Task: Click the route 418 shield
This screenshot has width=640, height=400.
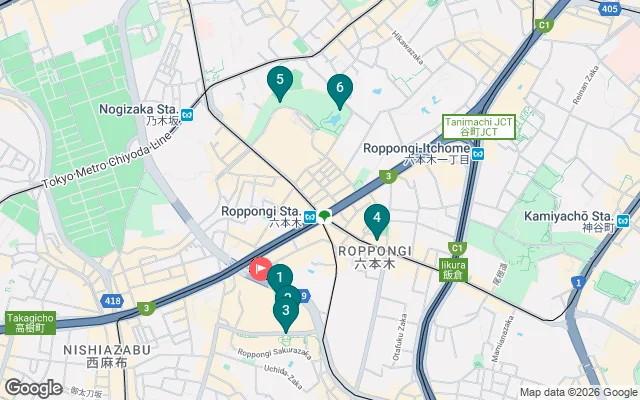Action: pos(112,301)
